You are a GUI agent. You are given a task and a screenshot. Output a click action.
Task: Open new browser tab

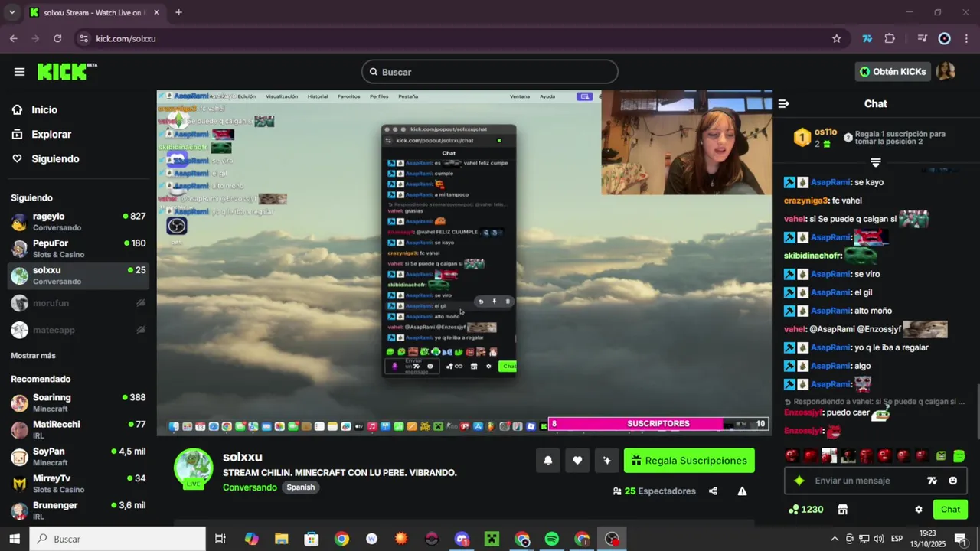[x=178, y=12]
